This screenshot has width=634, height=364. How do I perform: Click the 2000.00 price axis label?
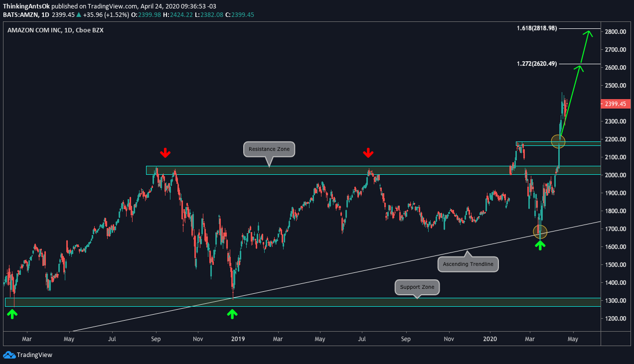pyautogui.click(x=616, y=175)
